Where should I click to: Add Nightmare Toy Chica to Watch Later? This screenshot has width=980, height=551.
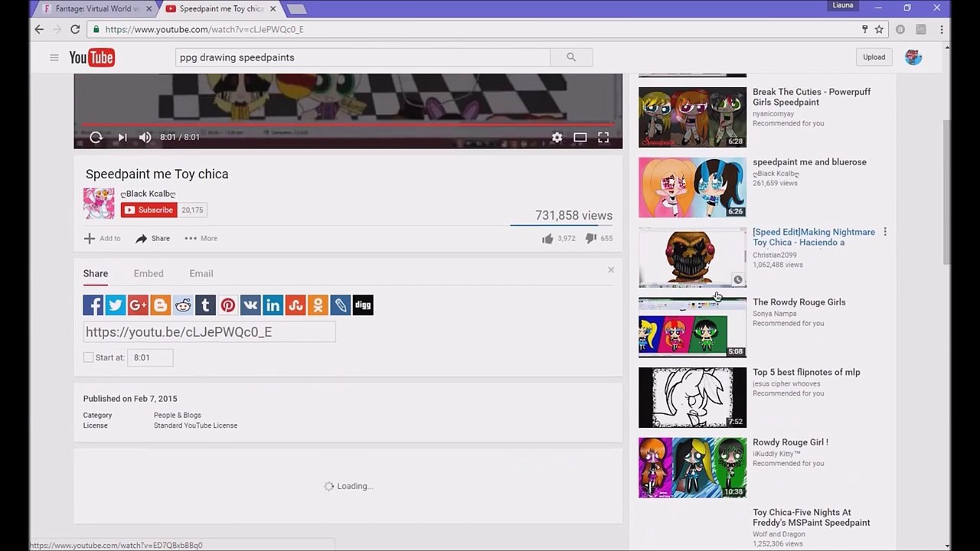[738, 279]
